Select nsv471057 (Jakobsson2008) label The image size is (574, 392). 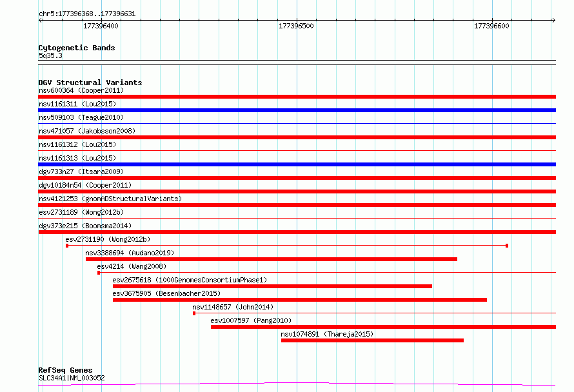click(x=87, y=131)
